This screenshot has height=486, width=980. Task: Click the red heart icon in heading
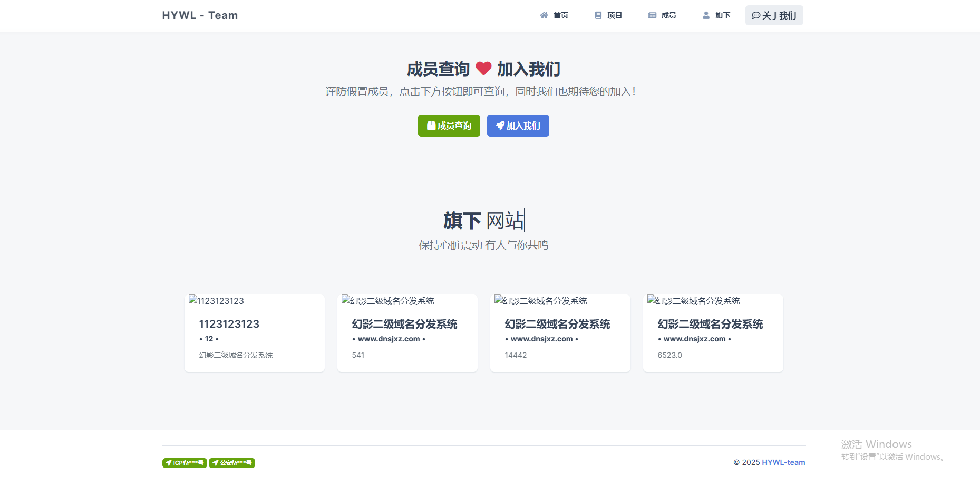pos(483,69)
